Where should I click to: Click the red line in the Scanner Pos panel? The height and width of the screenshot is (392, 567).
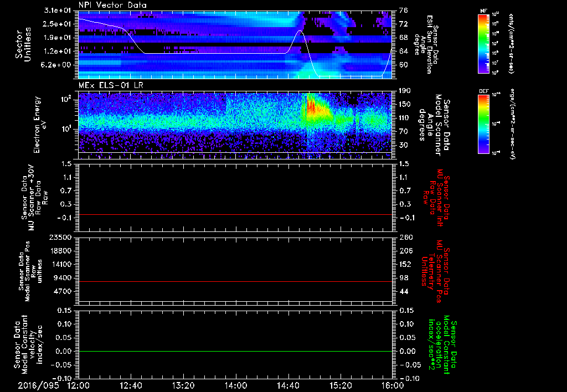pos(235,281)
